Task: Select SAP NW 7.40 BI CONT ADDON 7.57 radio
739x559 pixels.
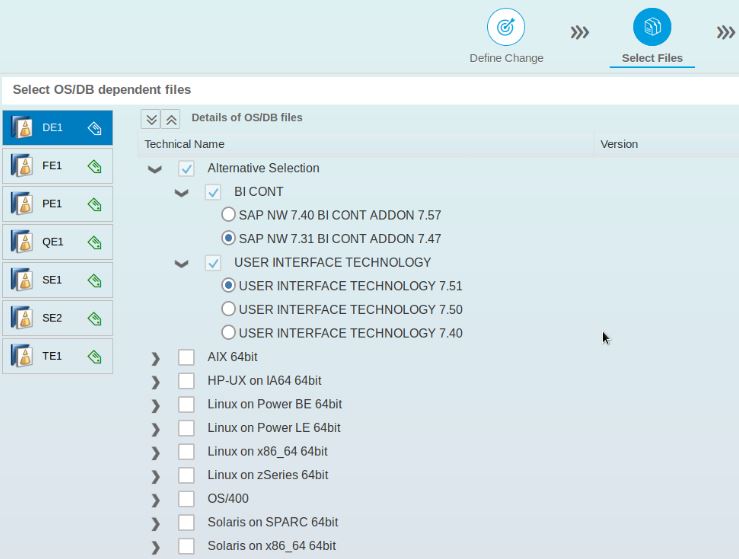Action: [x=228, y=215]
